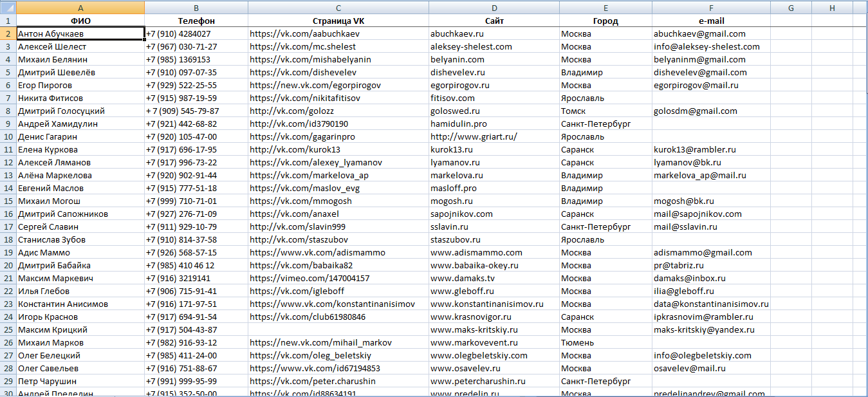Select column F header
Screen dimensions: 868x397
(711, 8)
